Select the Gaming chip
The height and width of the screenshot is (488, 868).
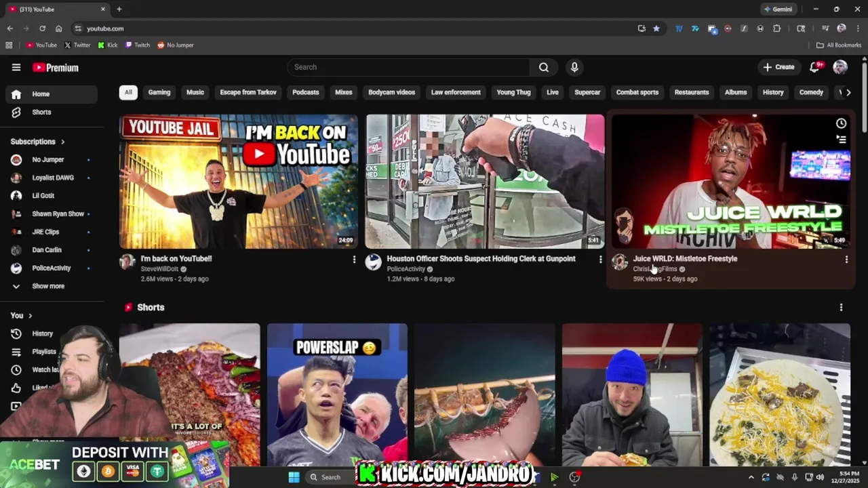click(159, 92)
